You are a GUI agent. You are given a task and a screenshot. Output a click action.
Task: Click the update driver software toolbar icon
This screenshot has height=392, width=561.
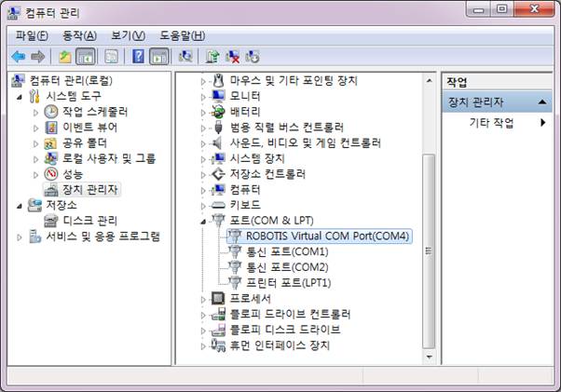coord(213,56)
